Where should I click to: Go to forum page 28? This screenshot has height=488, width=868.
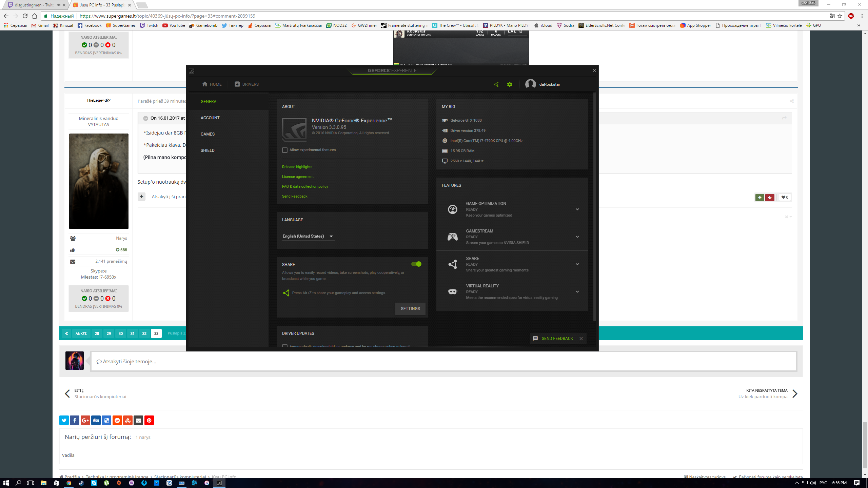[97, 333]
